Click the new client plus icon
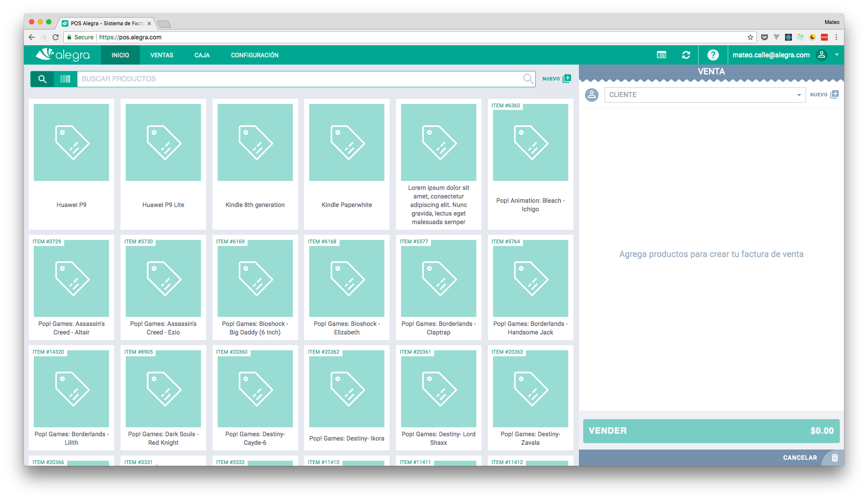Screen dimensions: 868x500 (834, 95)
